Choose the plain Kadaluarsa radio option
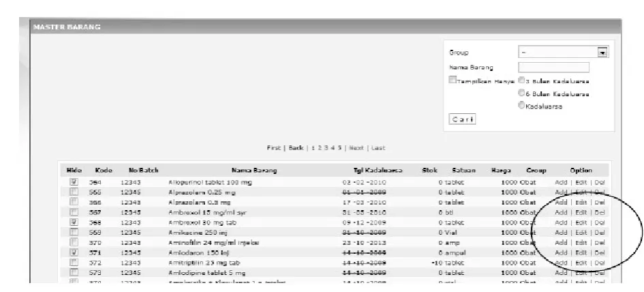 pos(521,105)
